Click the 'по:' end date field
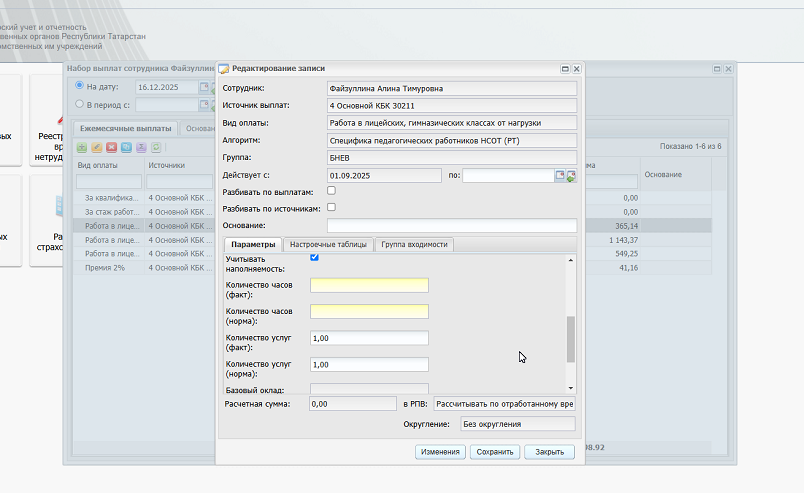The height and width of the screenshot is (493, 804). pos(508,175)
